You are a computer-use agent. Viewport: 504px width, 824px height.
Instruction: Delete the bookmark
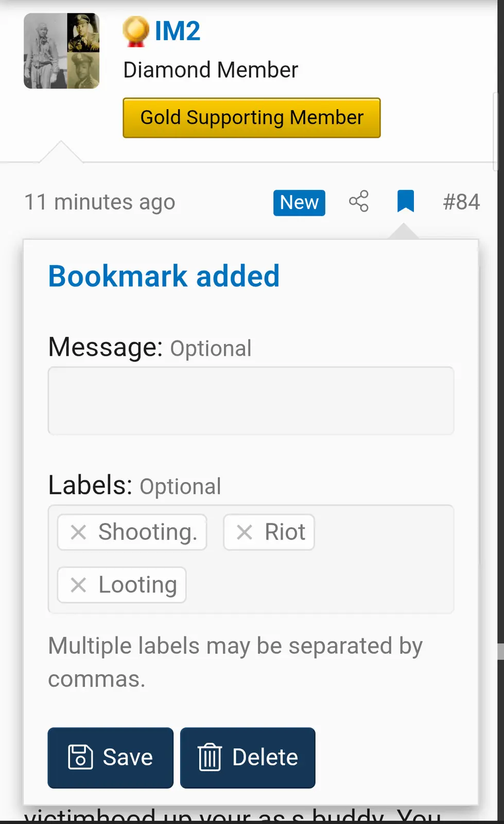(248, 758)
